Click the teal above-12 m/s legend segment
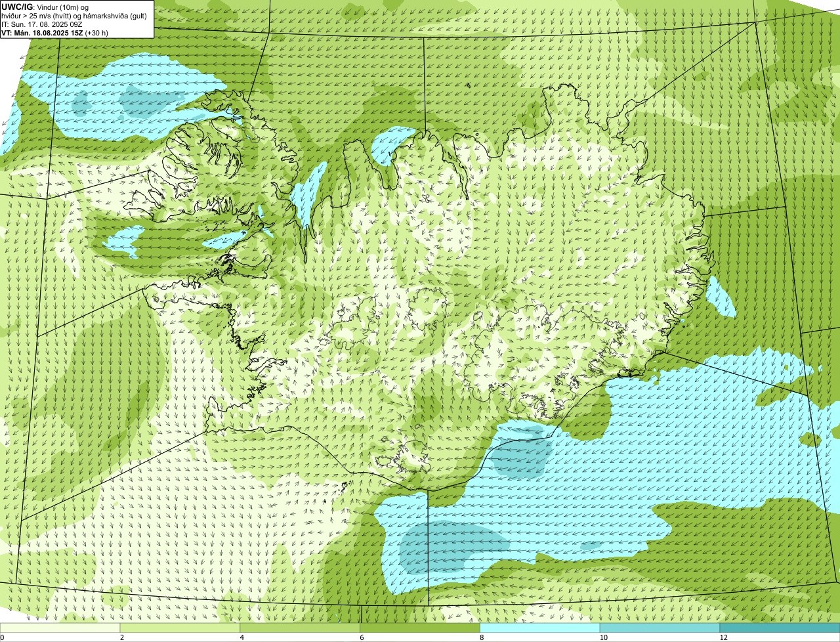 pos(780,628)
